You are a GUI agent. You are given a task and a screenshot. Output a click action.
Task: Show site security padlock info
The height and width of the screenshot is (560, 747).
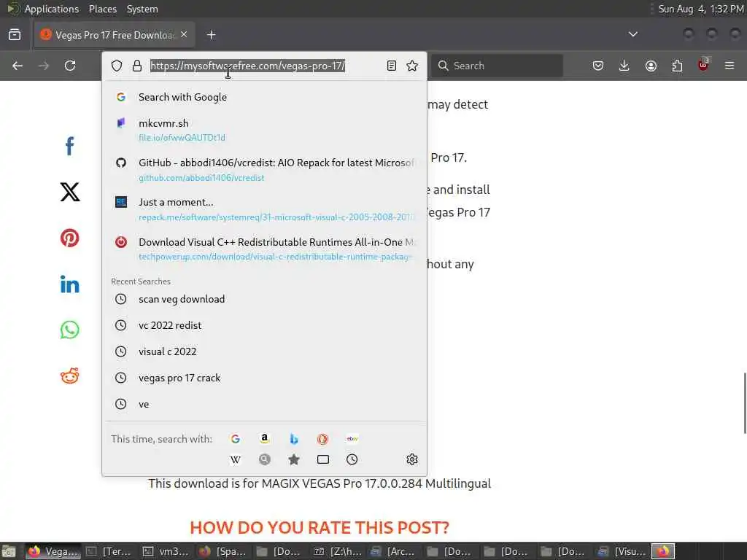(137, 66)
